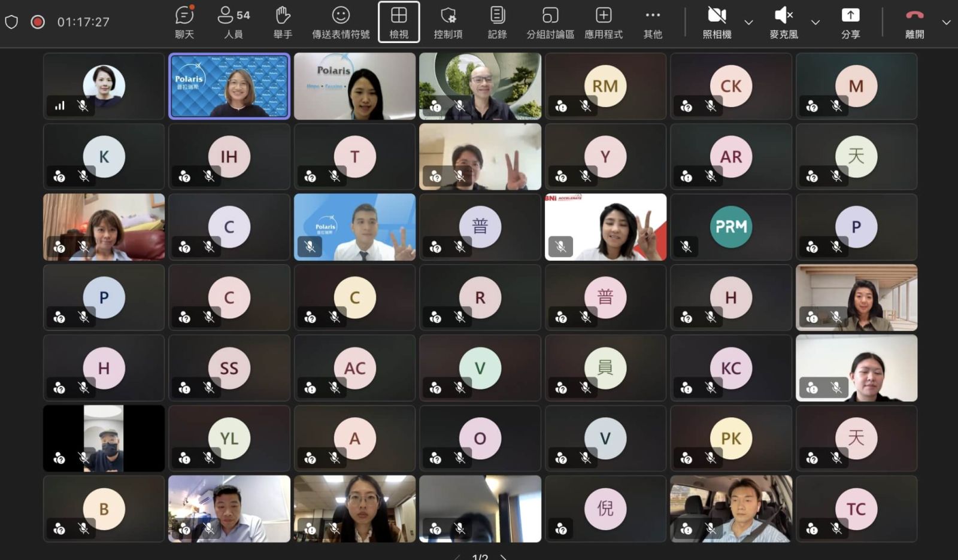Open 分組討論區 breakout rooms

click(550, 22)
